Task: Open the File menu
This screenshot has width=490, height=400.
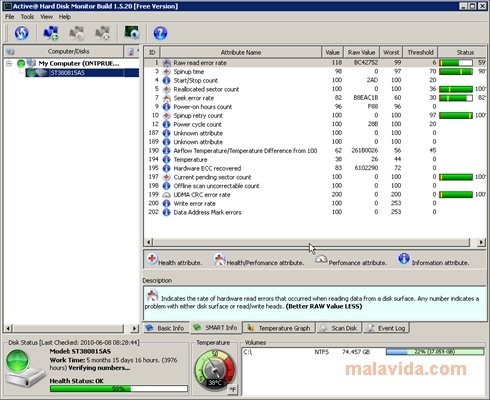Action: (x=9, y=17)
